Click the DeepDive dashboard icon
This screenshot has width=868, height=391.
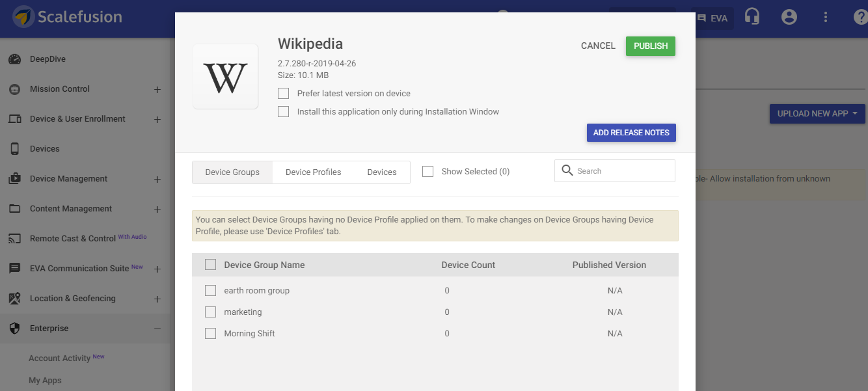(15, 59)
